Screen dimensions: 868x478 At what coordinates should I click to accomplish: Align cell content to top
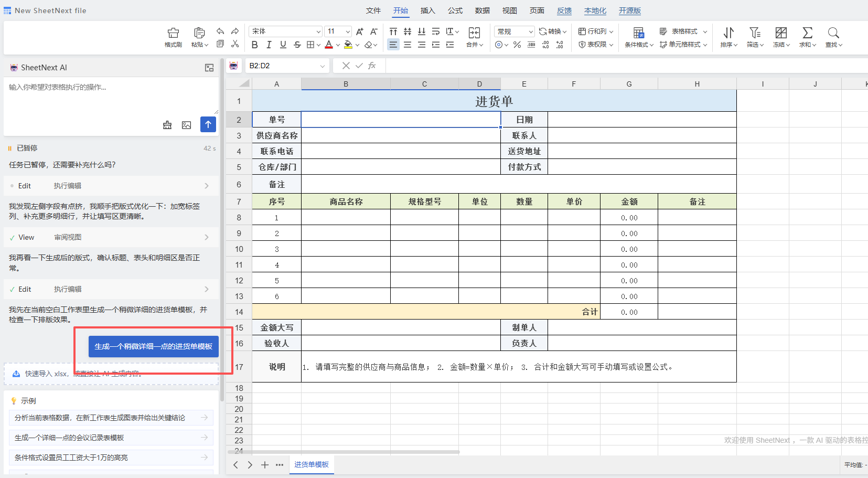[x=393, y=31]
